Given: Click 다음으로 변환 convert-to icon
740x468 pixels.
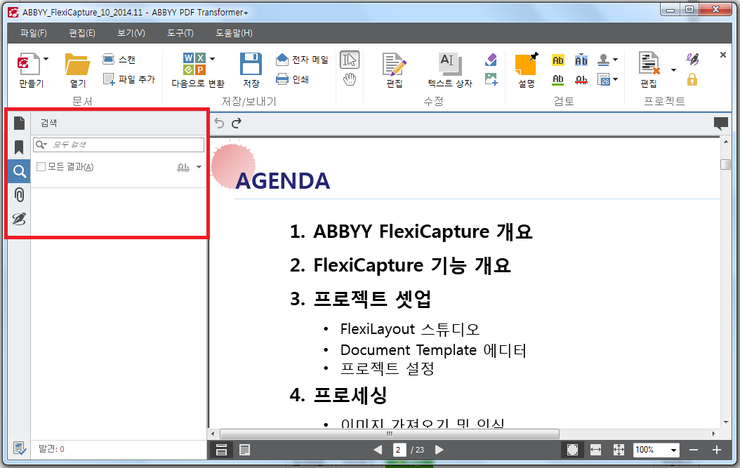Looking at the screenshot, I should click(x=194, y=64).
